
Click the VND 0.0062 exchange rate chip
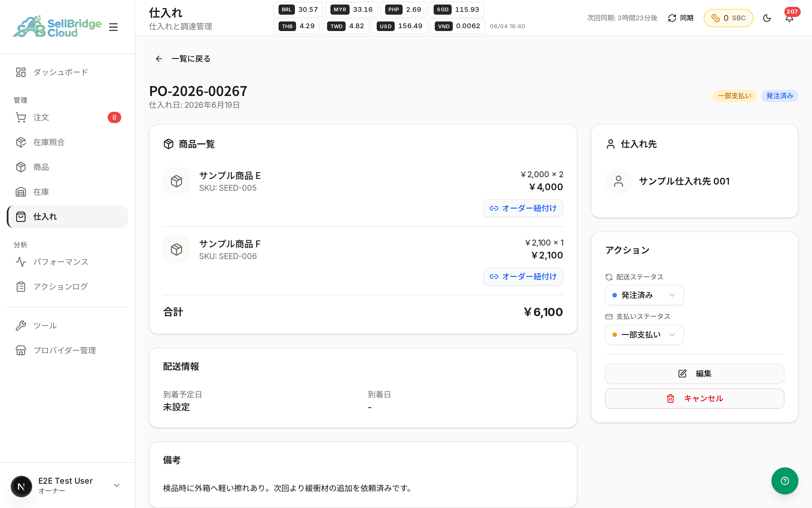coord(457,26)
